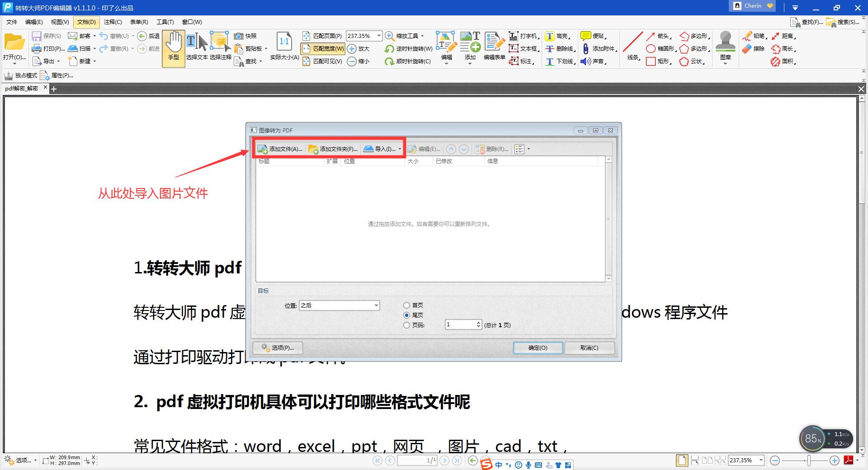The height and width of the screenshot is (470, 868).
Task: Click Add Folder (添加文件夹) button
Action: point(333,149)
